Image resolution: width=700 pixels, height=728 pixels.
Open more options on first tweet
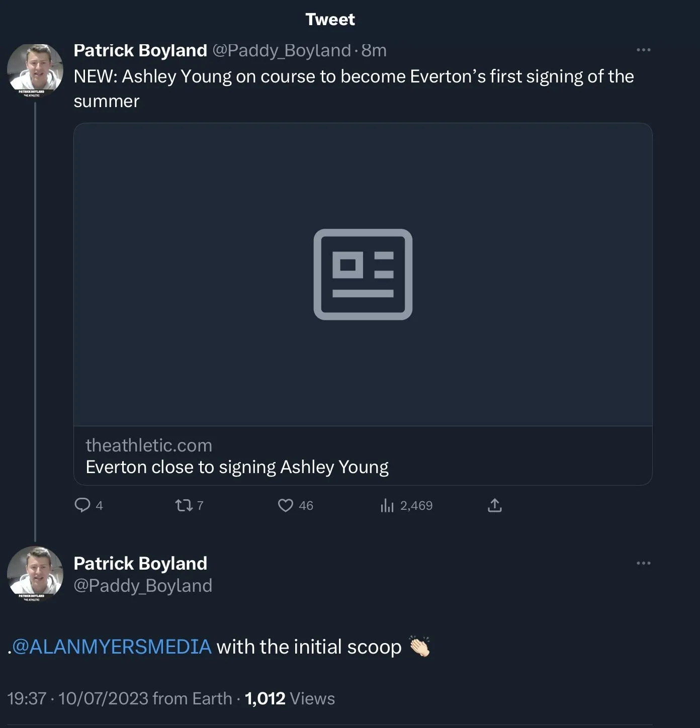point(643,50)
